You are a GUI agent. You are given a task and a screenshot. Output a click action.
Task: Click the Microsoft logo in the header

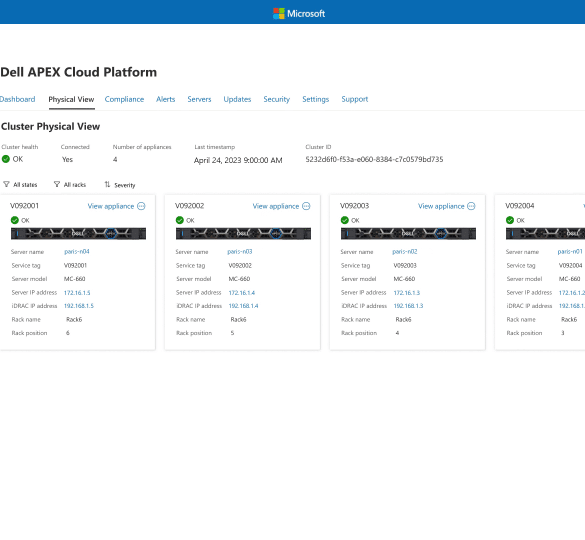(299, 13)
